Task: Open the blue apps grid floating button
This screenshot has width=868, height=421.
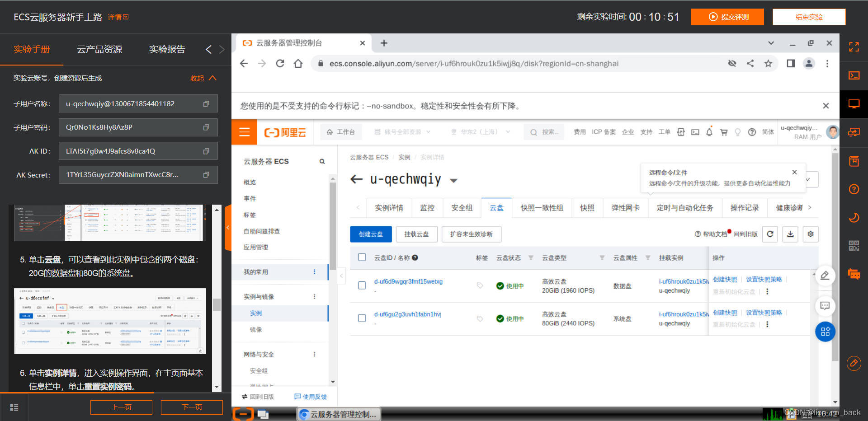Action: pos(825,332)
